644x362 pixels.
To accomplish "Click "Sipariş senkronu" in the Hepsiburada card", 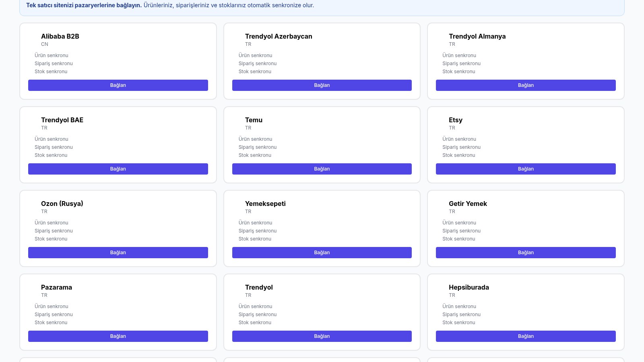I will (x=461, y=315).
